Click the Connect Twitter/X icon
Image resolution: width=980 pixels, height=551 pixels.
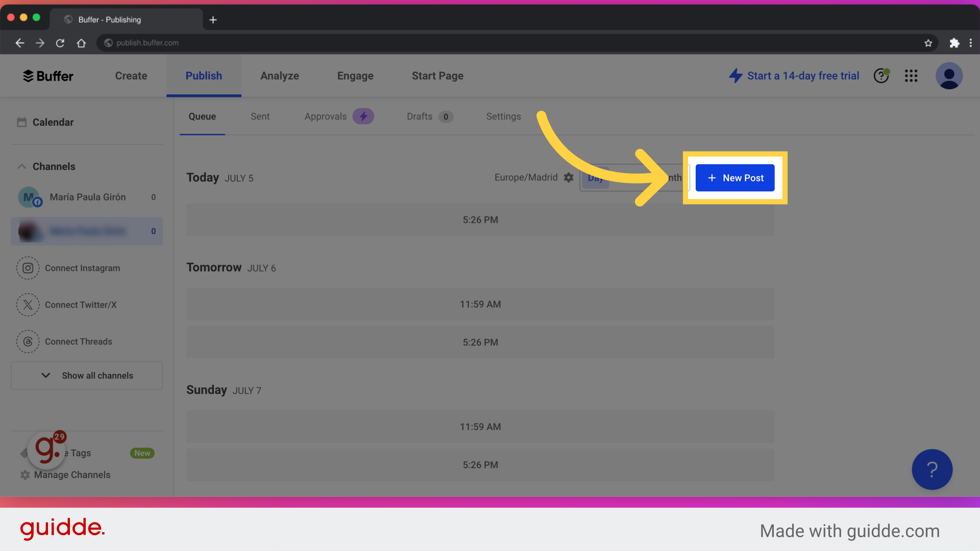tap(28, 305)
